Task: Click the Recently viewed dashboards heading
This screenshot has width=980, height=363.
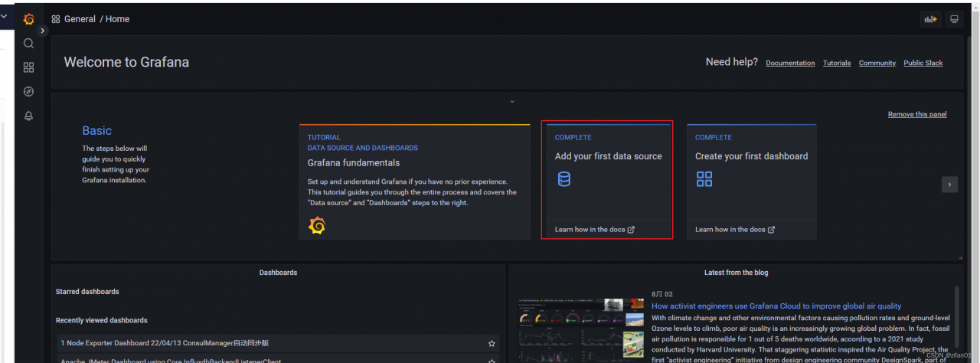Action: 102,320
